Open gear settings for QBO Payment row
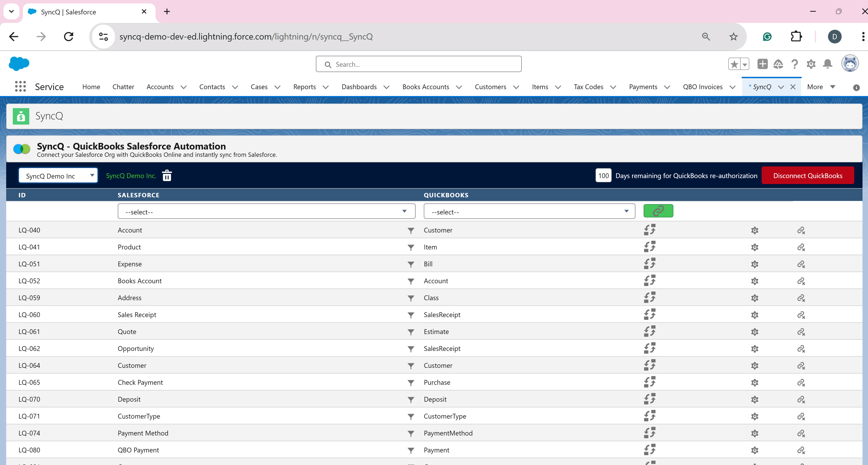The width and height of the screenshot is (868, 465). coord(755,450)
